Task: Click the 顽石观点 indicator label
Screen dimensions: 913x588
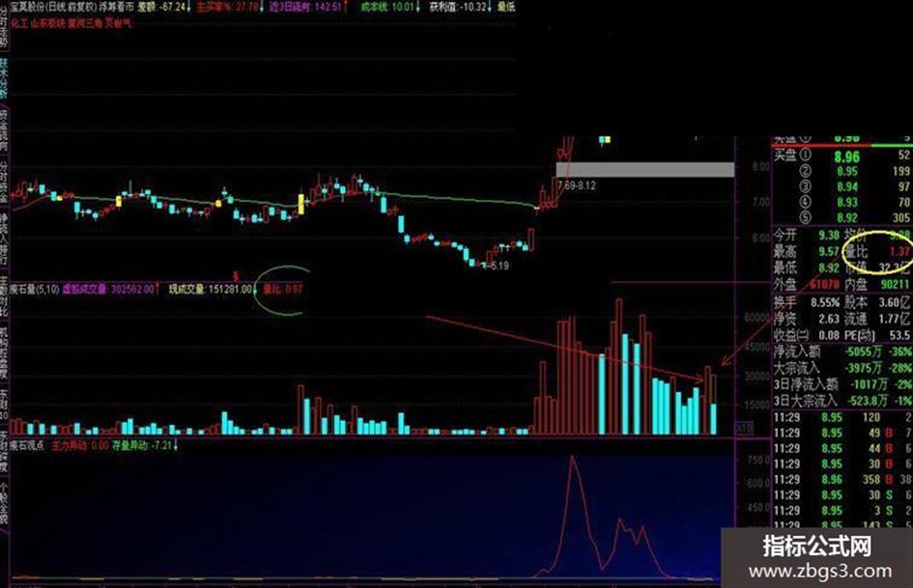Action: [x=26, y=446]
